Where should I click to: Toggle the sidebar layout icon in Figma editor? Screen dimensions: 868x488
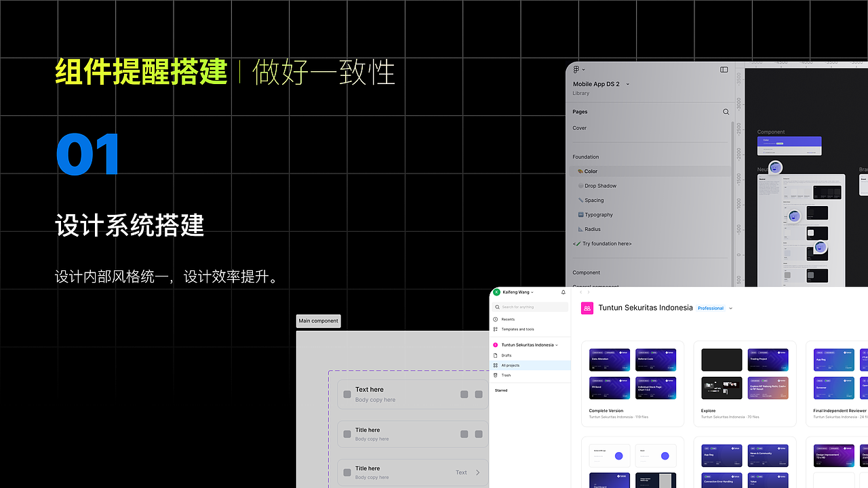coord(724,69)
